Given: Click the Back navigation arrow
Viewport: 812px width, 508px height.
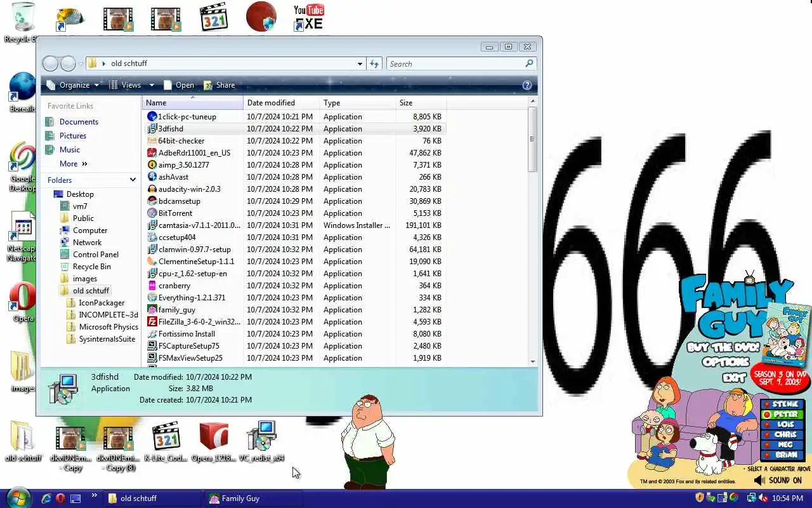Looking at the screenshot, I should pos(50,63).
